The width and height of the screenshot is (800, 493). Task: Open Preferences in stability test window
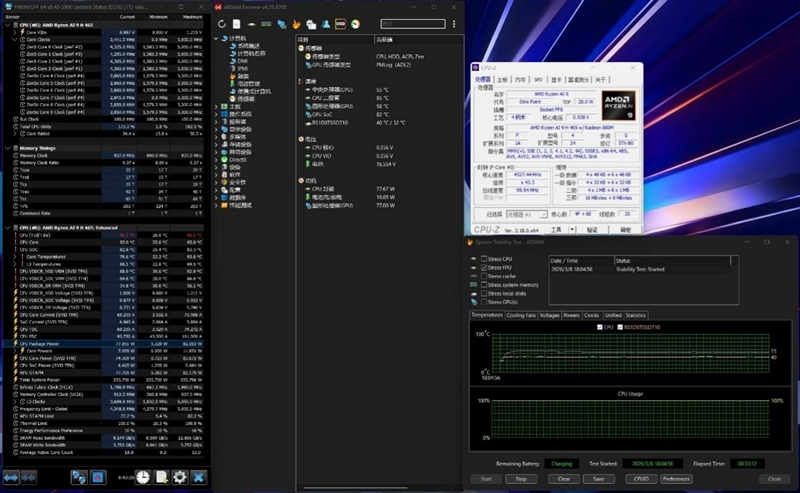coord(676,479)
